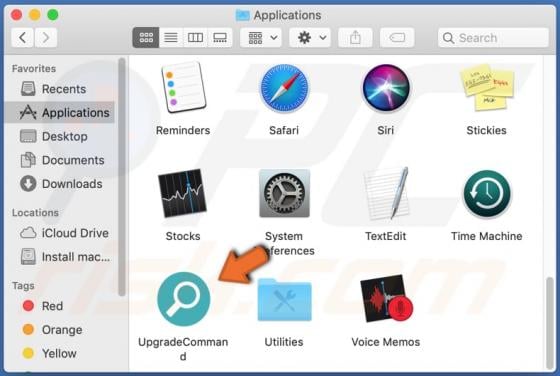
Task: Open the Reminders app icon
Action: click(x=183, y=87)
